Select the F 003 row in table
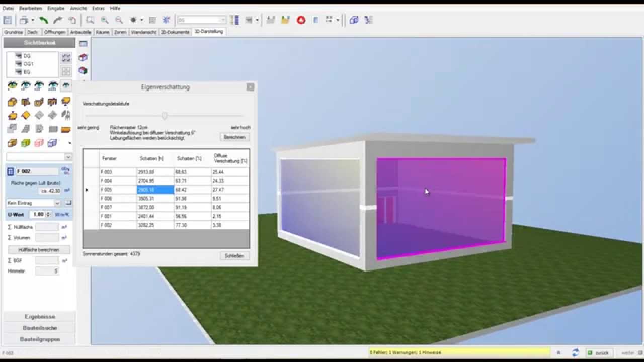 click(x=166, y=172)
